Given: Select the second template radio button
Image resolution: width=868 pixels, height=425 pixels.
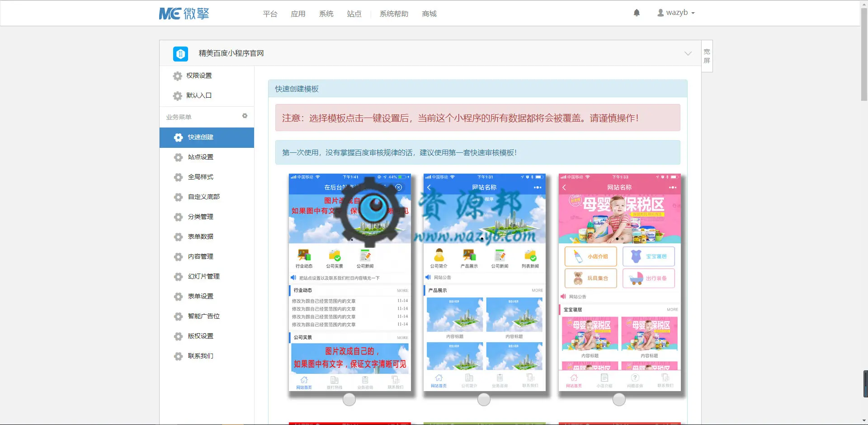Looking at the screenshot, I should [484, 399].
